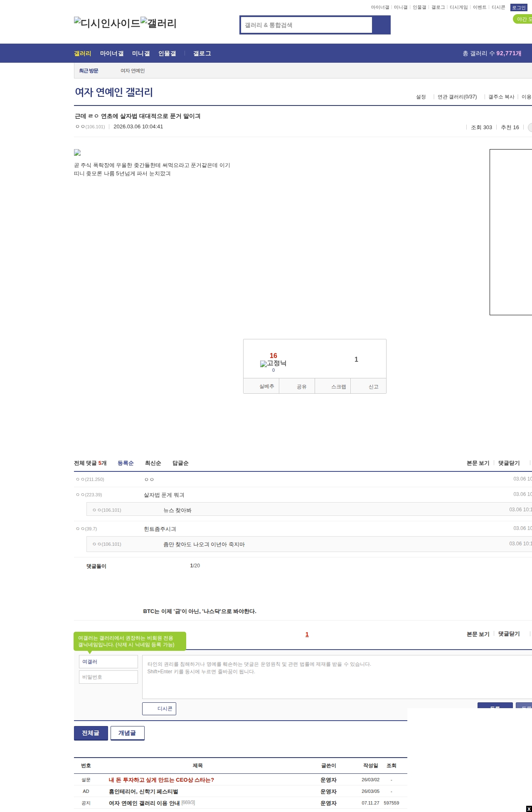
Task: Switch to the 개념글 tab
Action: point(127,733)
